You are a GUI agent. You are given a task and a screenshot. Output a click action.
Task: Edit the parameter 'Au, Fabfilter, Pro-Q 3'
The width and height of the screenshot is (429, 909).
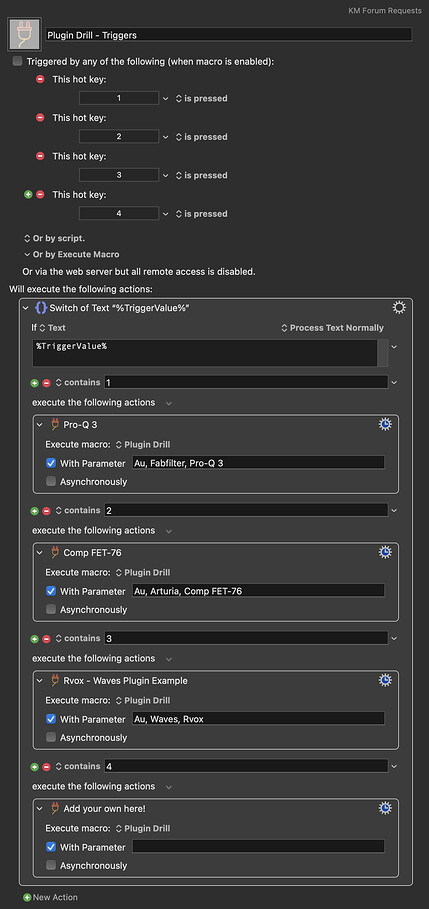tap(258, 463)
